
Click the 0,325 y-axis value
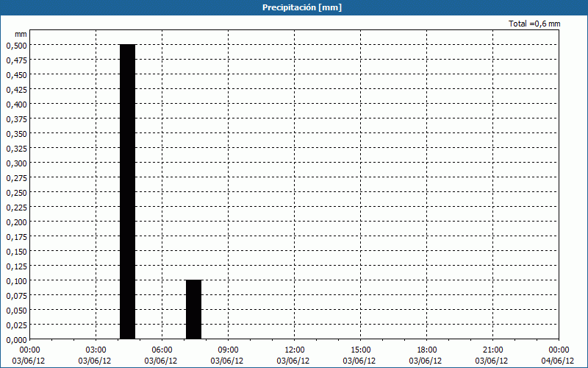coord(17,149)
